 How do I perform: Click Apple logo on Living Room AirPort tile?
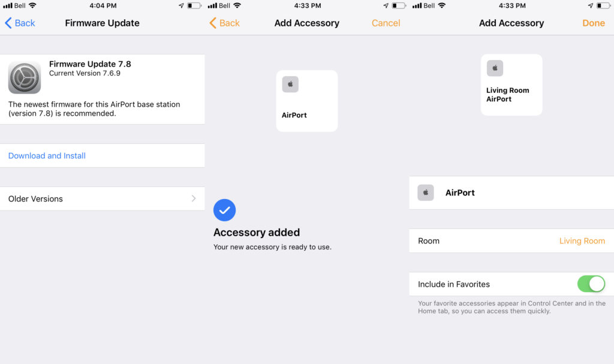tap(495, 68)
